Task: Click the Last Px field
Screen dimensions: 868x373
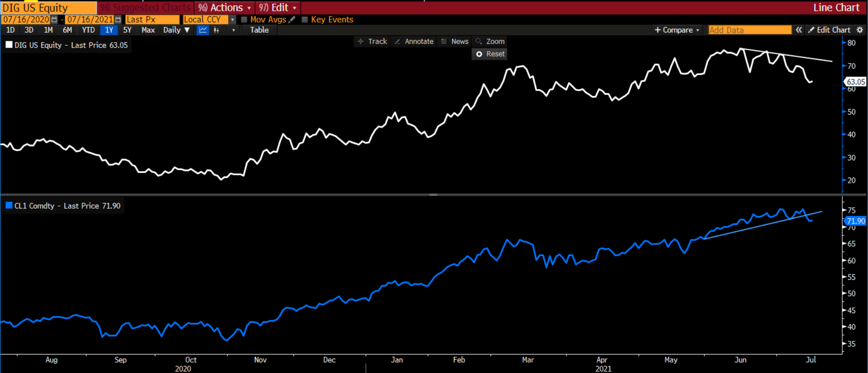Action: [x=152, y=19]
